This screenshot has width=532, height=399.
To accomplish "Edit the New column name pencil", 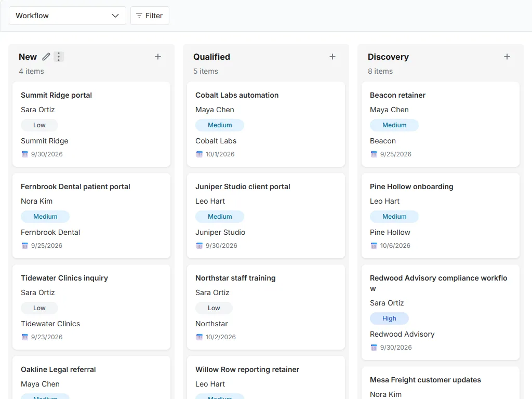I will click(x=46, y=57).
